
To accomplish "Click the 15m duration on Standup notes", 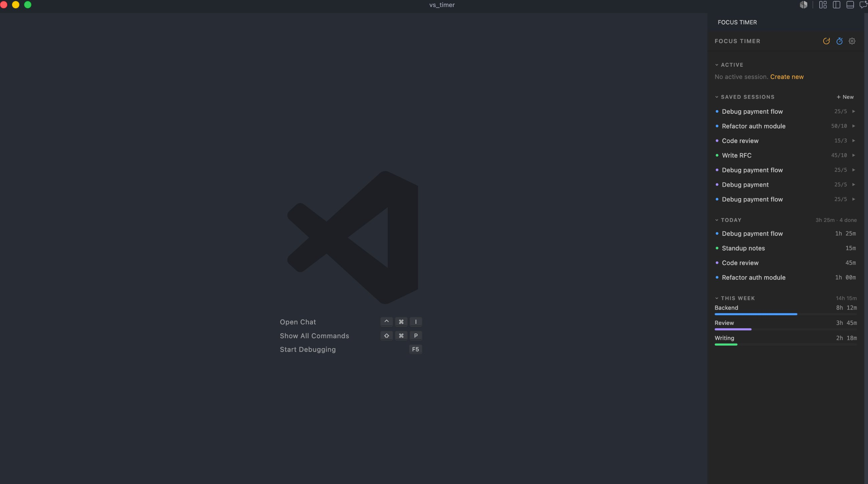I will coord(851,248).
